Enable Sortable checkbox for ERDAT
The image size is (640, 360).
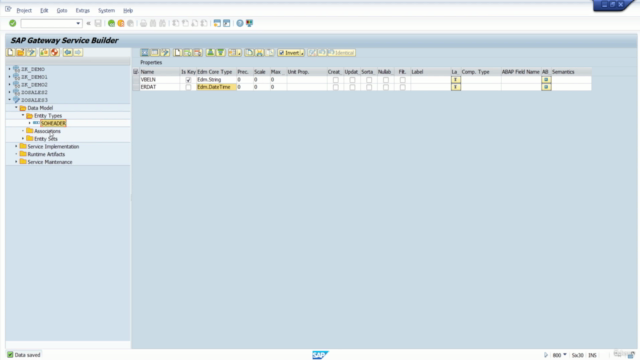coord(369,87)
